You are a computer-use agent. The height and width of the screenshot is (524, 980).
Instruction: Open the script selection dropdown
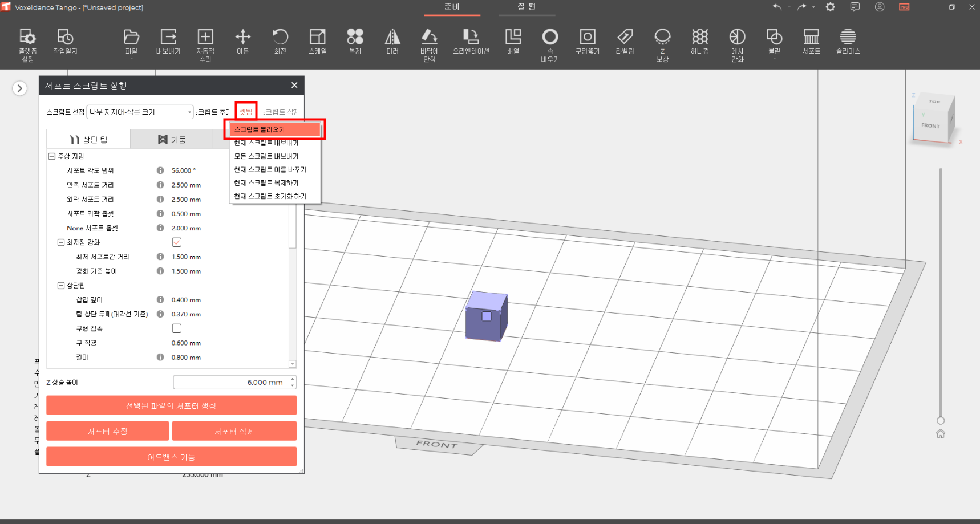pyautogui.click(x=140, y=112)
